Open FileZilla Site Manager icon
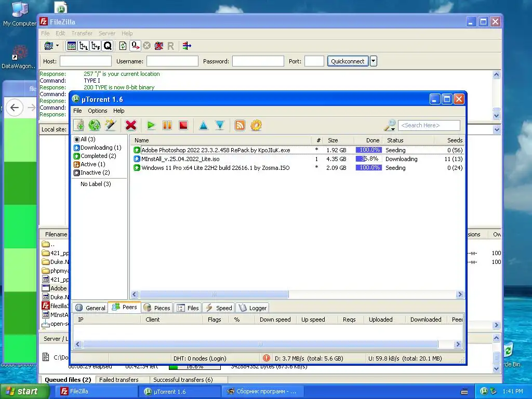The height and width of the screenshot is (399, 532). 49,46
